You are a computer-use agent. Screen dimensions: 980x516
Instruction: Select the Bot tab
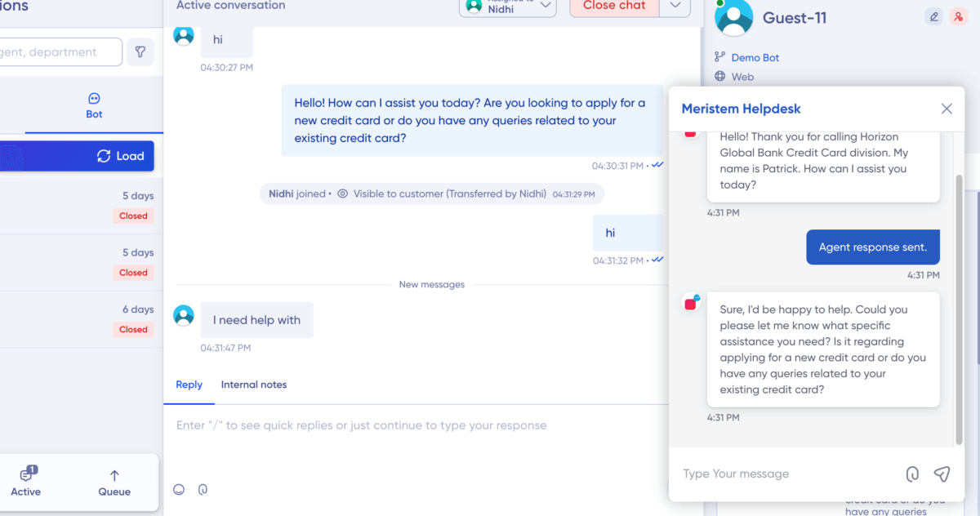(x=93, y=105)
